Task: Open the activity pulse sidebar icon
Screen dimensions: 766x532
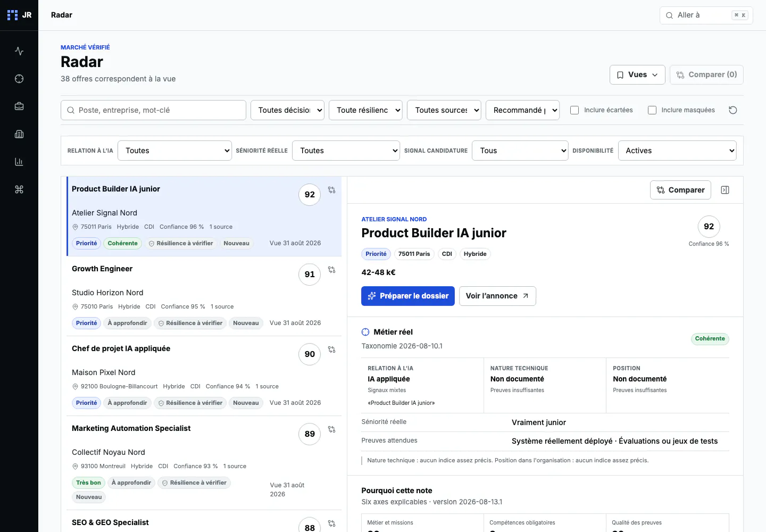Action: [x=19, y=51]
